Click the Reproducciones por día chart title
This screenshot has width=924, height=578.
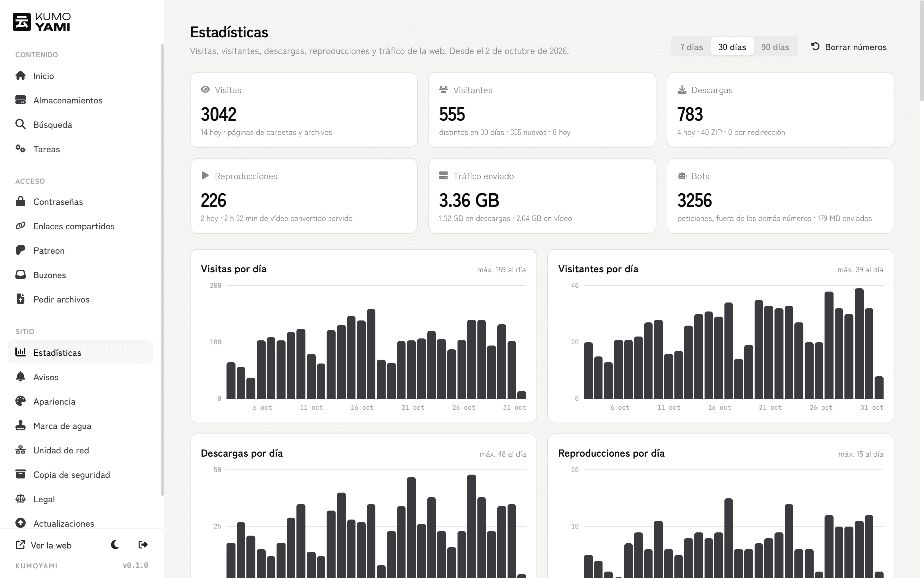[611, 453]
